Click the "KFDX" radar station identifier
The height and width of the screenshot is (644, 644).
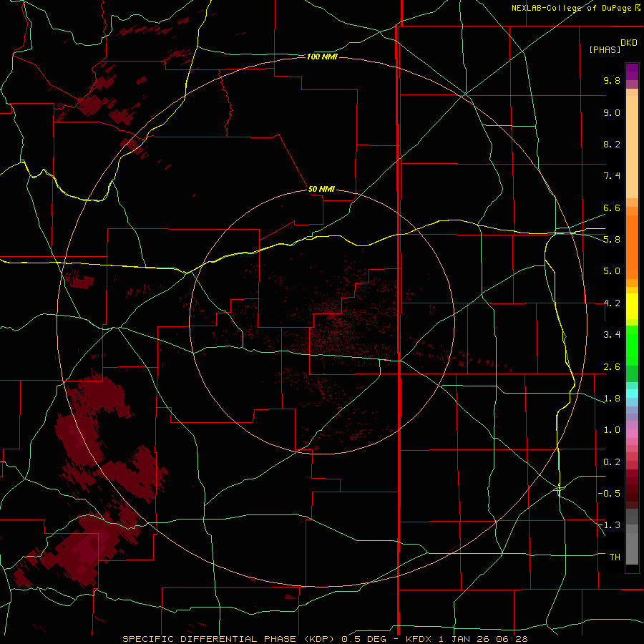pyautogui.click(x=419, y=639)
